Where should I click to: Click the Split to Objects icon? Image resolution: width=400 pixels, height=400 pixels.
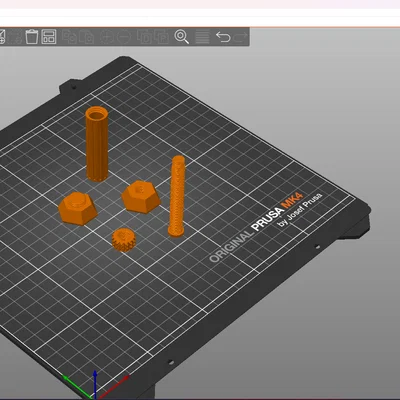(144, 37)
